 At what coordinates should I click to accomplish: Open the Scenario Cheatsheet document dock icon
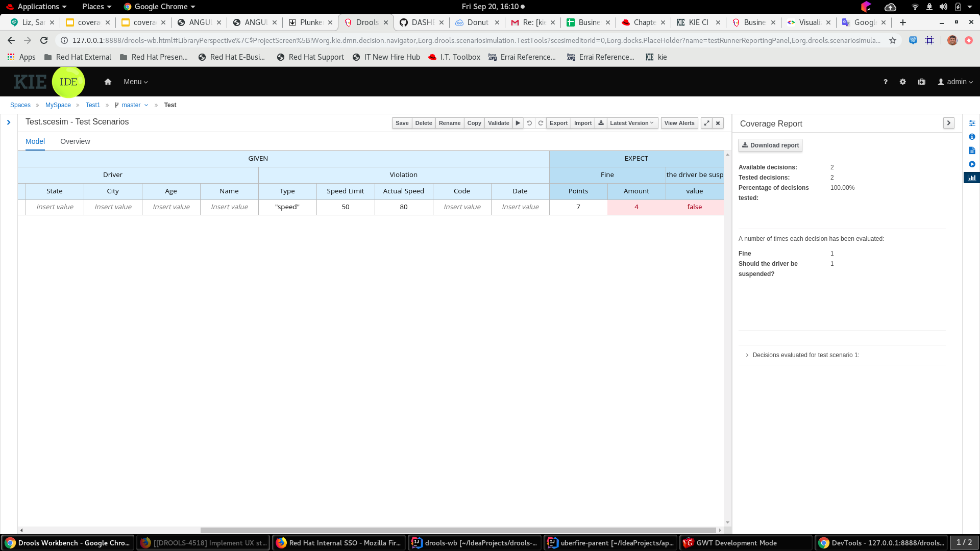[972, 151]
